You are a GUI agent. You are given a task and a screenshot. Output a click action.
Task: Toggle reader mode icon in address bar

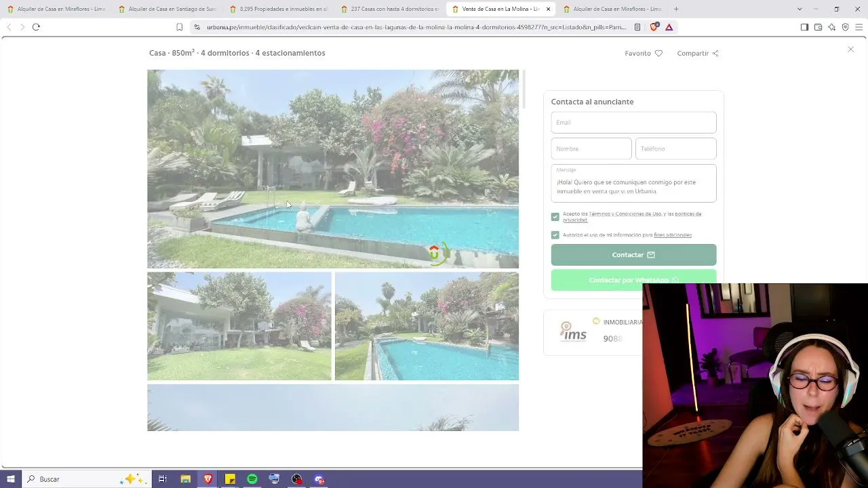coord(637,27)
